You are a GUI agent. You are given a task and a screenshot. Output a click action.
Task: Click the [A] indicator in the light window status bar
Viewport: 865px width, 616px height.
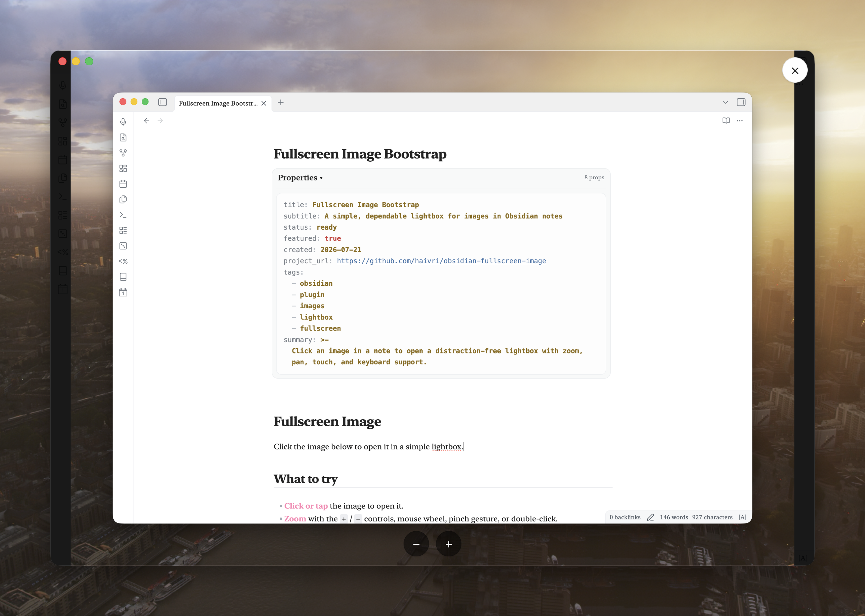[742, 517]
